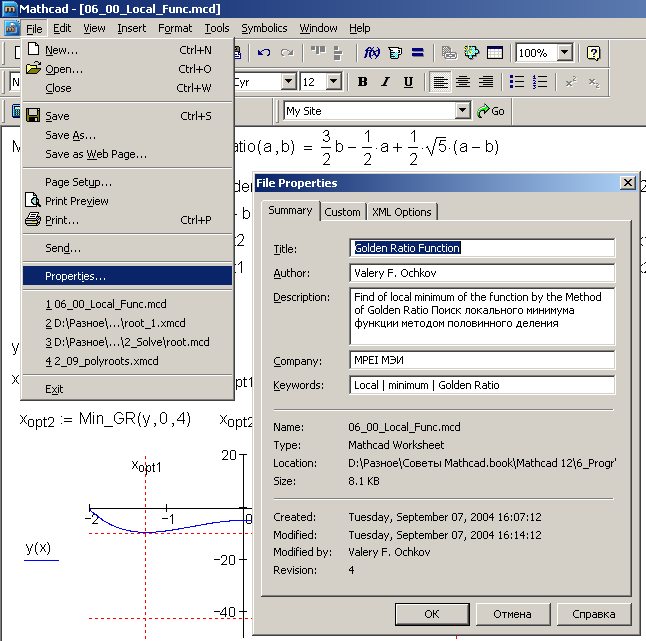
Task: Close the File Properties dialog
Action: 627,182
